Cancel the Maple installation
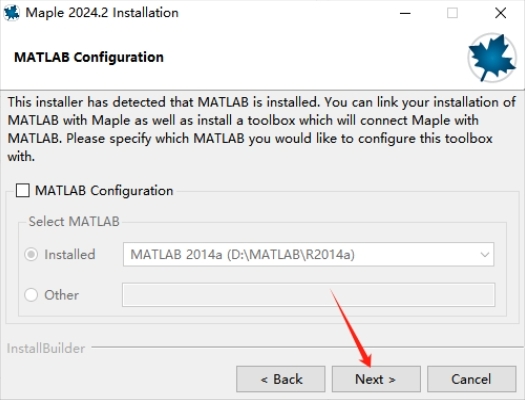This screenshot has width=525, height=400. point(471,379)
